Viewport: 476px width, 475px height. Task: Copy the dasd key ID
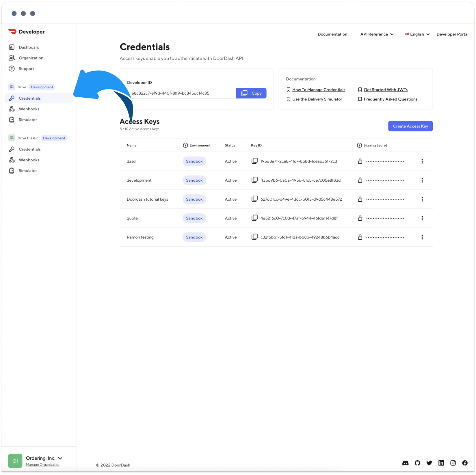pyautogui.click(x=254, y=161)
